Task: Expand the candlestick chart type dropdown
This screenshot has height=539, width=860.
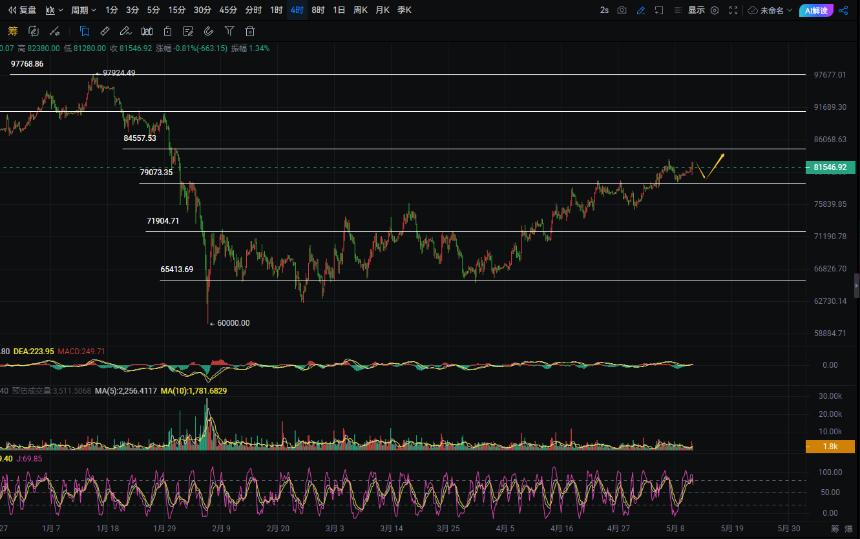Action: 54,10
